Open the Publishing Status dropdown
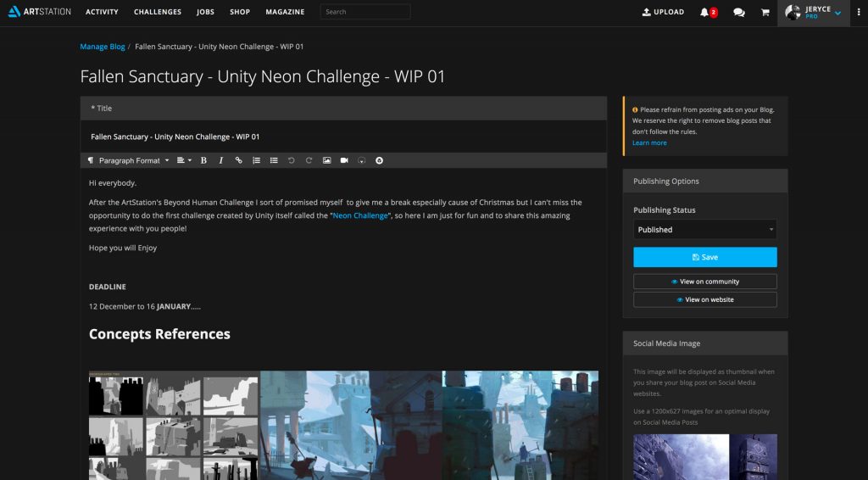The width and height of the screenshot is (868, 480). pos(704,229)
